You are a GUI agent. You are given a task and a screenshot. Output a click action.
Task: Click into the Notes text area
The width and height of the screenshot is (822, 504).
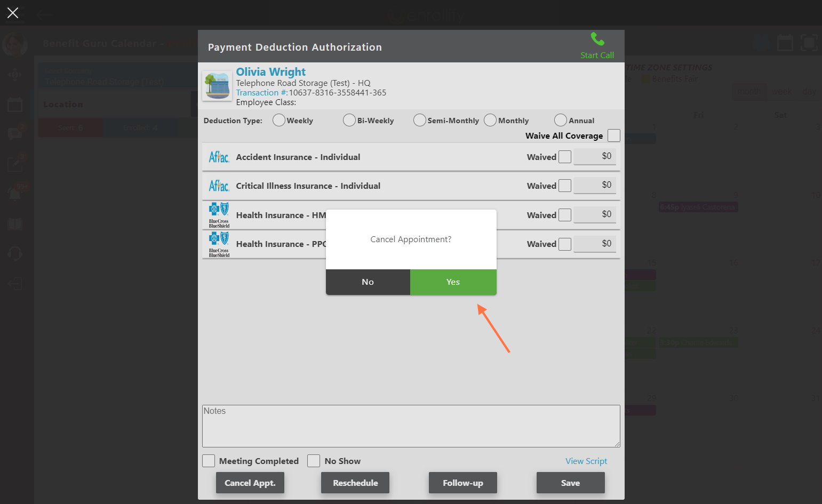point(411,426)
